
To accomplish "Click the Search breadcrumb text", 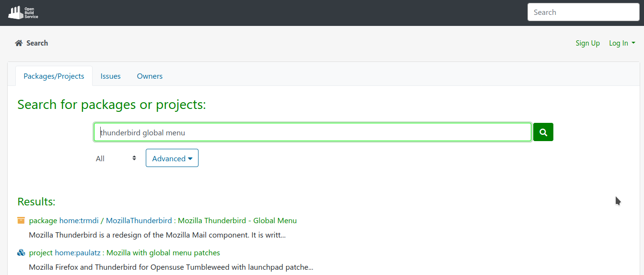I will point(37,43).
